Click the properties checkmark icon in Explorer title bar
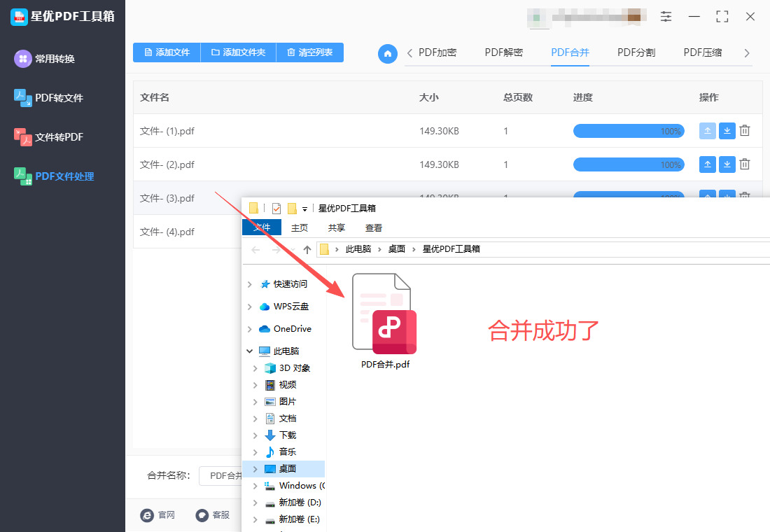 [276, 209]
